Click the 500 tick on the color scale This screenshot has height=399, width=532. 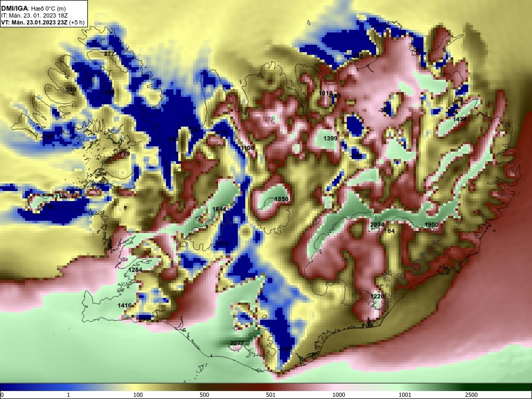pos(204,395)
